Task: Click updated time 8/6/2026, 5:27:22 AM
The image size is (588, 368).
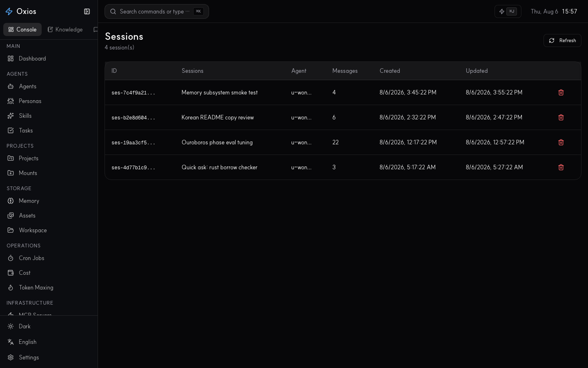Action: pyautogui.click(x=494, y=167)
